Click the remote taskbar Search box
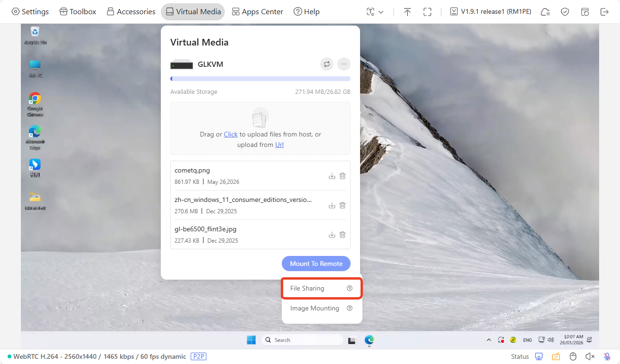620x364 pixels. pos(302,340)
